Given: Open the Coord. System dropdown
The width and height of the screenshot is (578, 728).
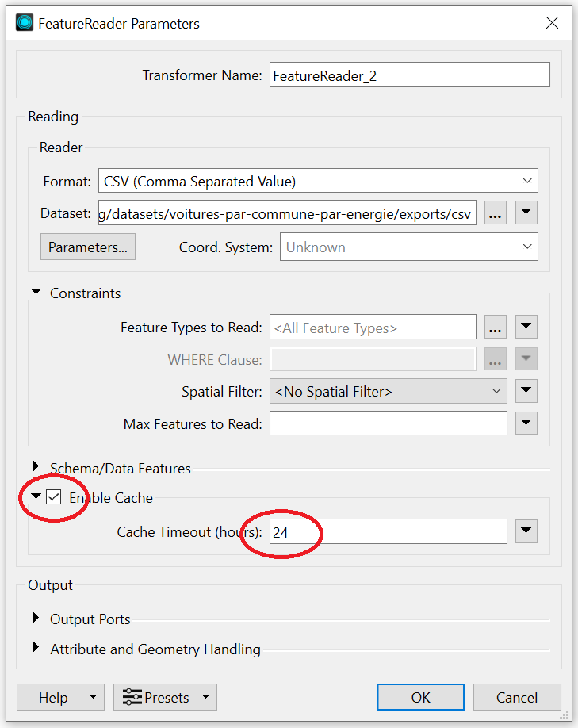Looking at the screenshot, I should [x=408, y=247].
